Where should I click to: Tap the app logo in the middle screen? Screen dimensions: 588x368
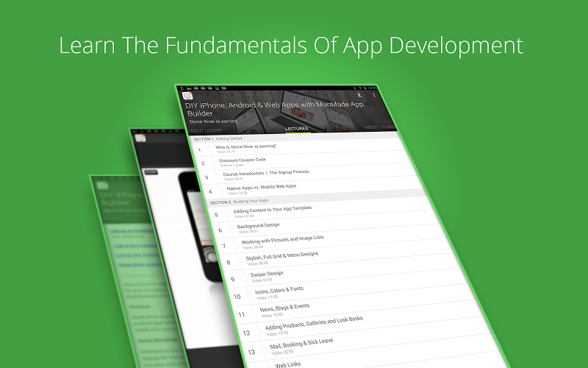[x=140, y=138]
